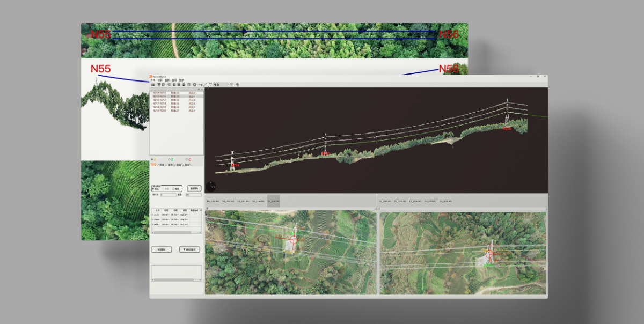The width and height of the screenshot is (644, 324).
Task: Select the N256-N257 span in the list
Action: pos(159,100)
